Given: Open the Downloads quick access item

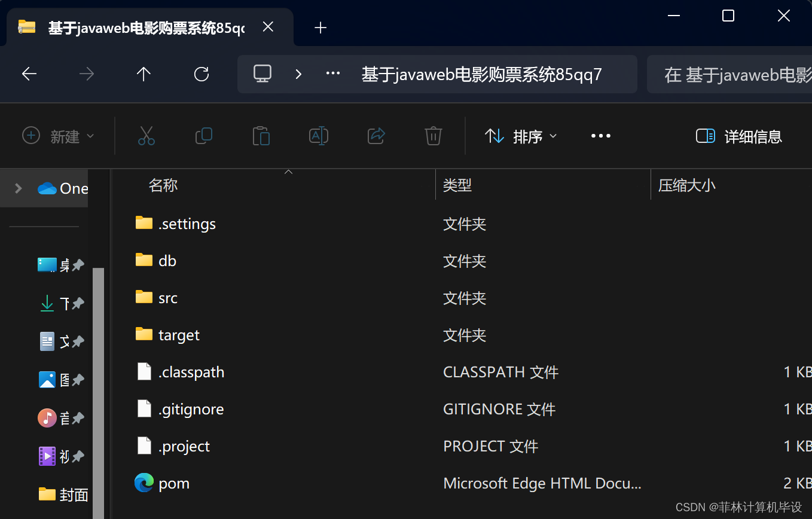Looking at the screenshot, I should (54, 304).
